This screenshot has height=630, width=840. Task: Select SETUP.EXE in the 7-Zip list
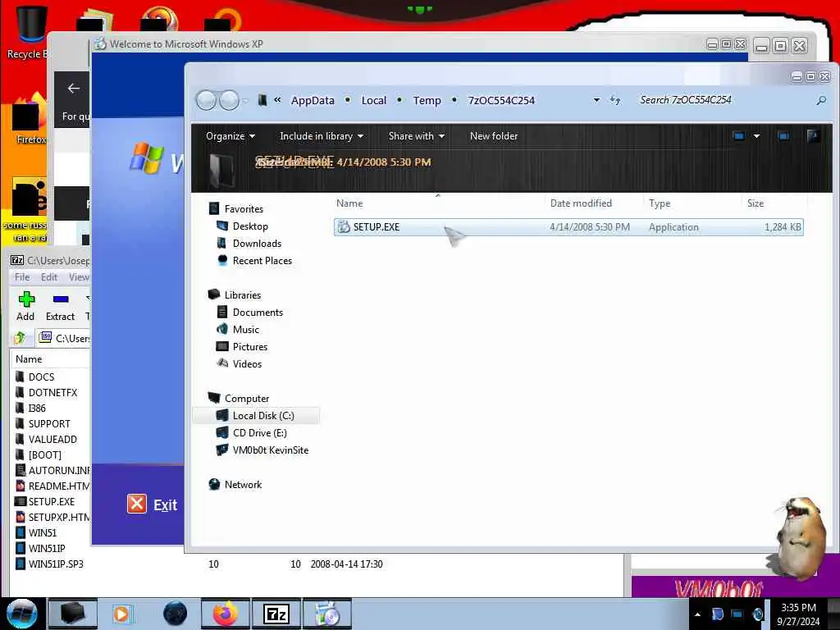tap(52, 502)
